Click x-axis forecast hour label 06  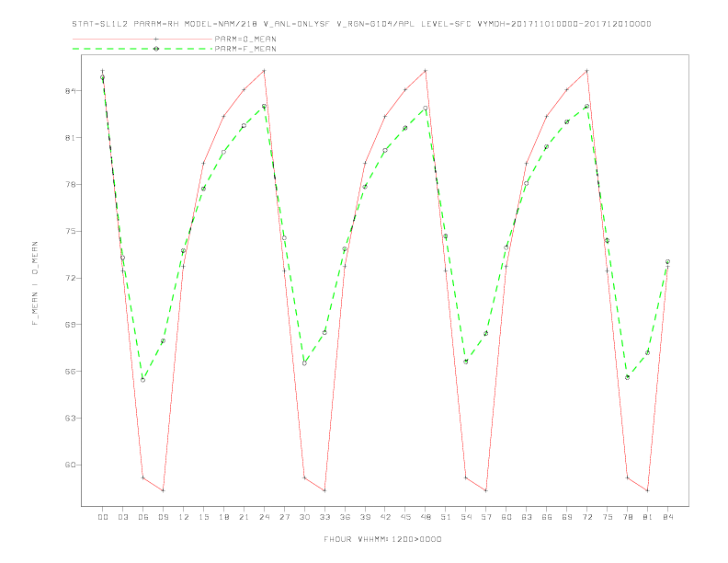[143, 517]
